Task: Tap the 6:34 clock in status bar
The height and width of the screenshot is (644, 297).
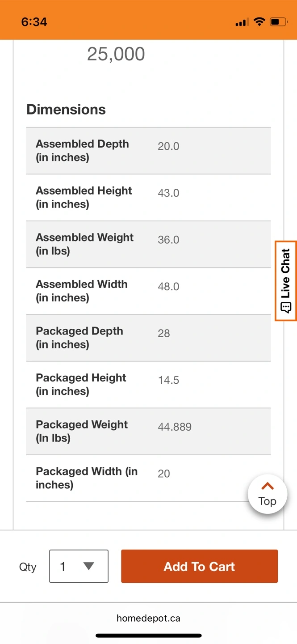Action: pos(34,21)
